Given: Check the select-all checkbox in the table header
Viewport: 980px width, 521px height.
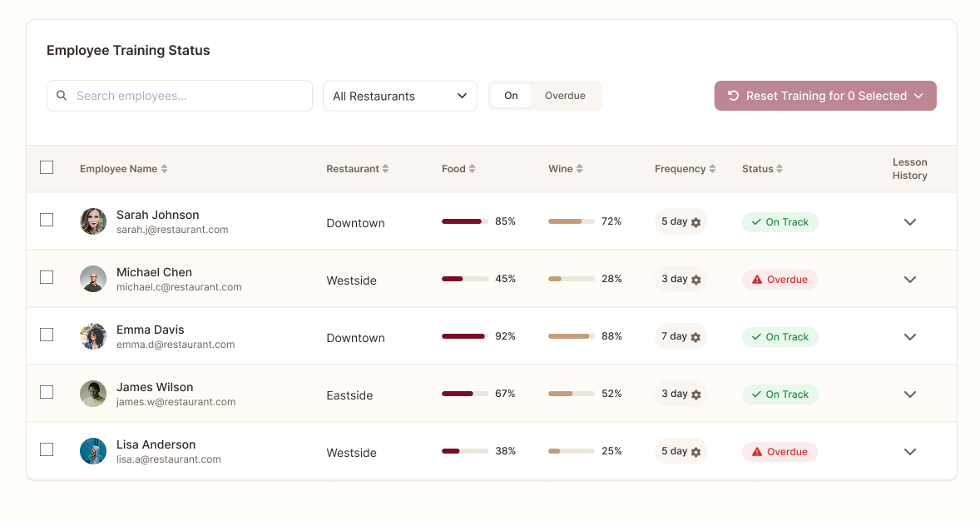Looking at the screenshot, I should pyautogui.click(x=47, y=167).
